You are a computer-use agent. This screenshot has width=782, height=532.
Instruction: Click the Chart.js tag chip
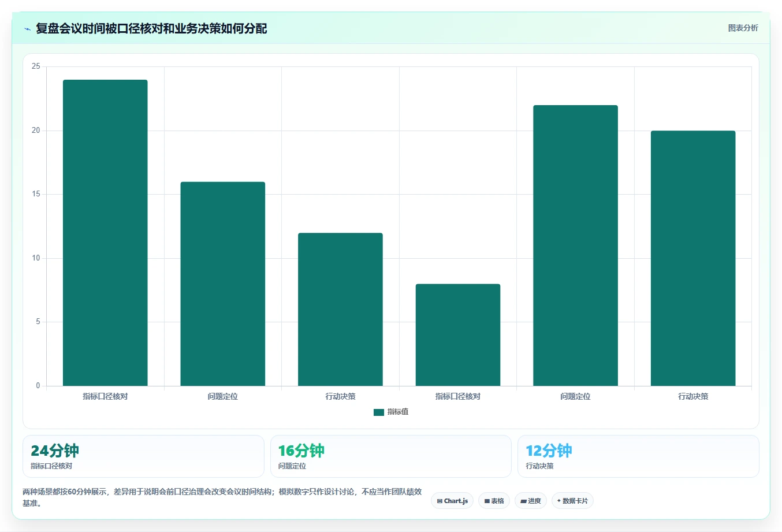point(452,501)
